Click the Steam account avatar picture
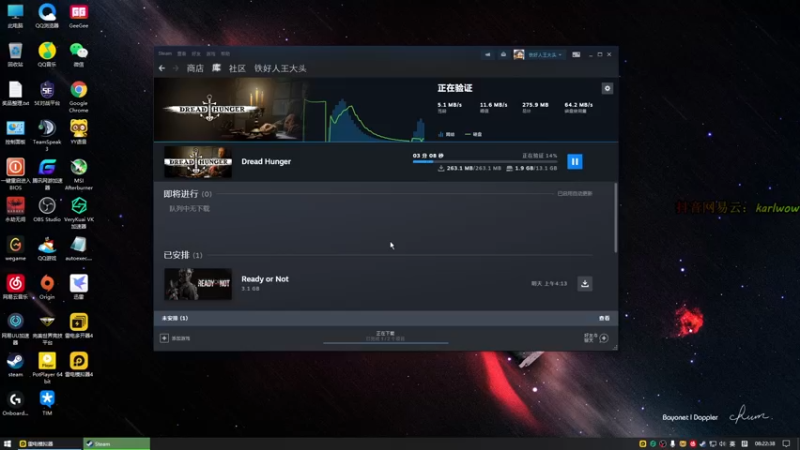This screenshot has height=450, width=800. point(519,55)
